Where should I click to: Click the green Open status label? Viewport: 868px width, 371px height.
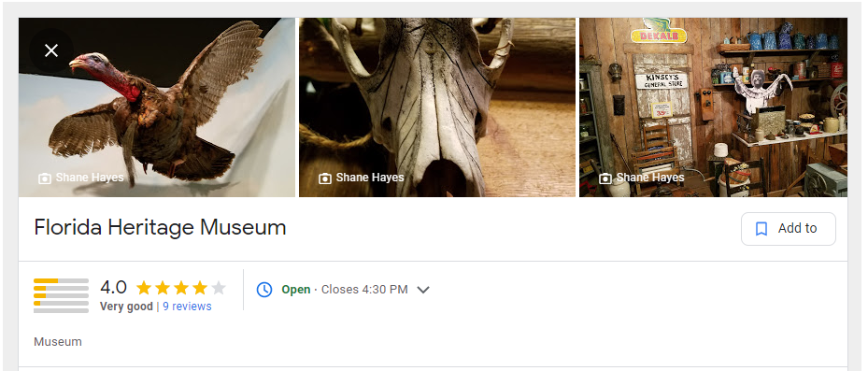click(x=295, y=290)
